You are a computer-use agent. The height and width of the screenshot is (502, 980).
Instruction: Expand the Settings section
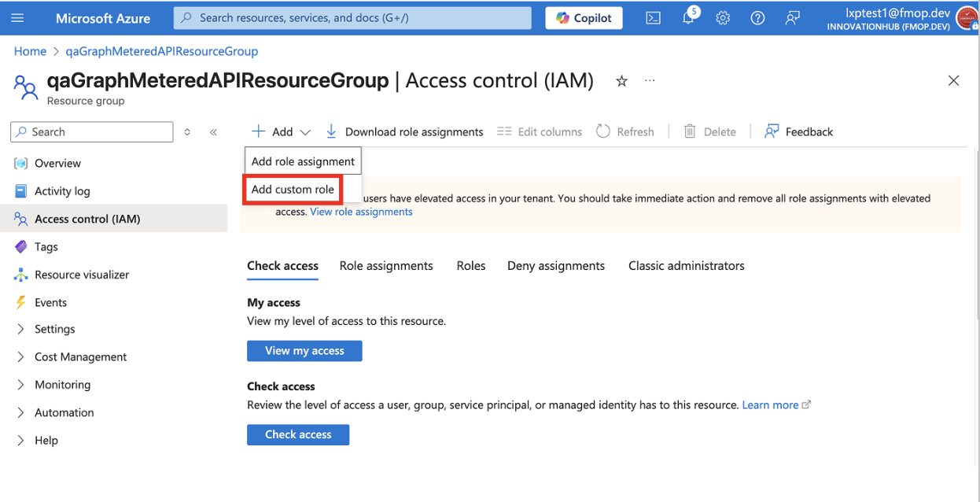[x=21, y=330]
